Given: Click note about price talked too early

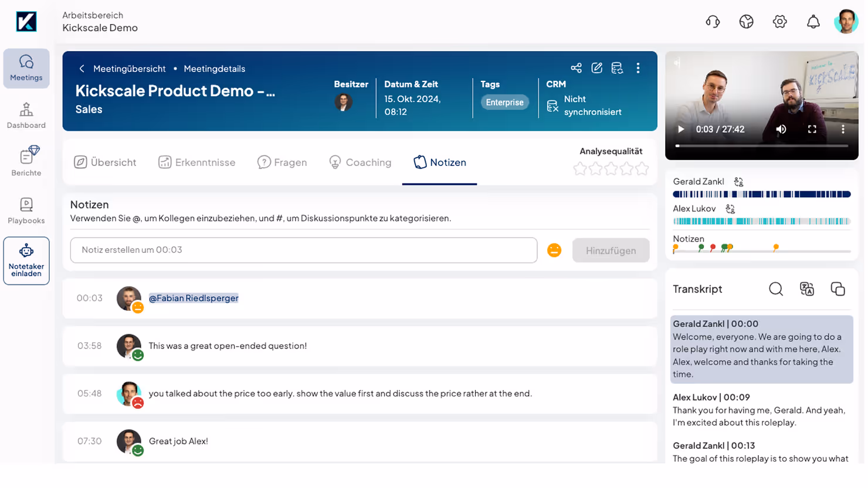Looking at the screenshot, I should [x=340, y=394].
